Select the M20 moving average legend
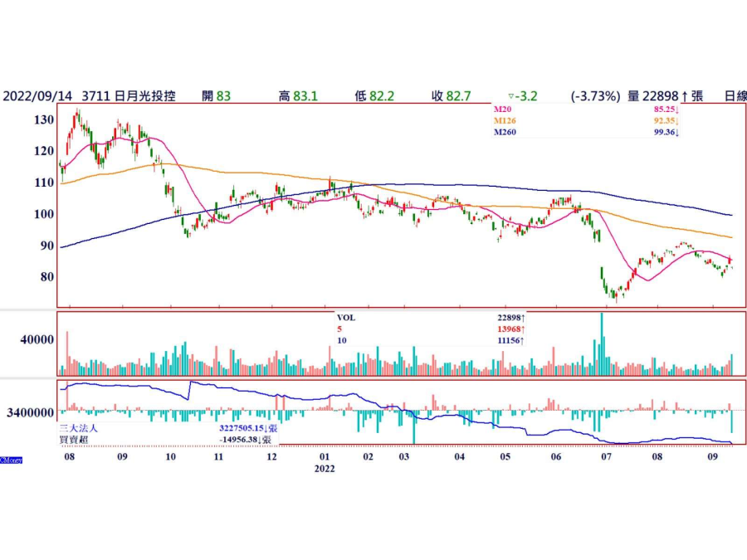Screen dimensions: 747x560 coord(502,109)
